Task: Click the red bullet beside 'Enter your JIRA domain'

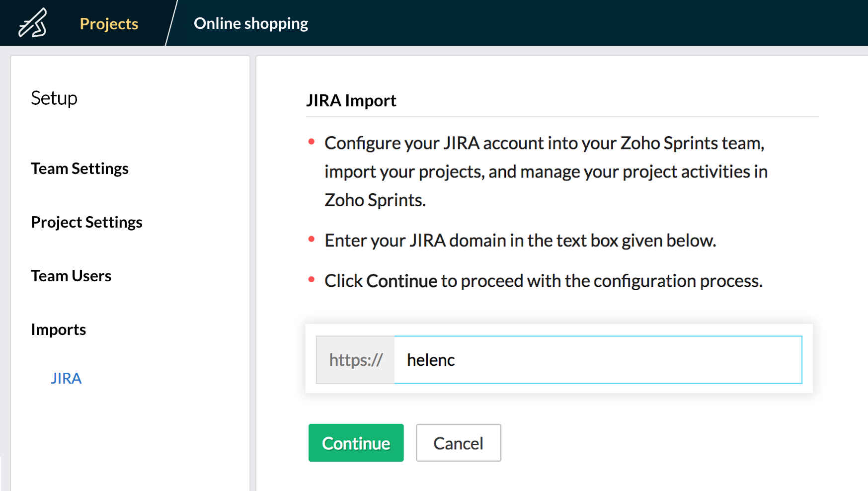Action: pyautogui.click(x=312, y=239)
